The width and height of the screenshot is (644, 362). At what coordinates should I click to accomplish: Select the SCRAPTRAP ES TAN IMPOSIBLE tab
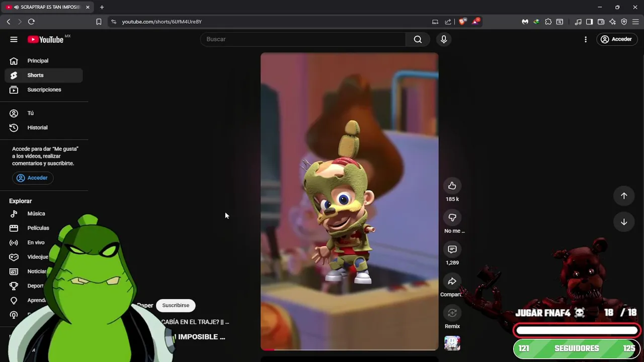[48, 7]
